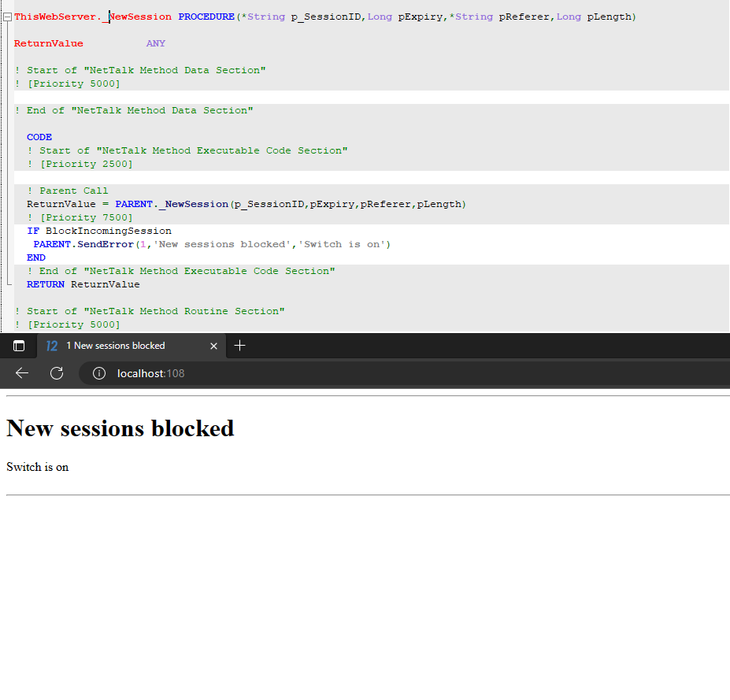Image resolution: width=730 pixels, height=700 pixels.
Task: Go back using the browser back arrow
Action: click(x=22, y=373)
